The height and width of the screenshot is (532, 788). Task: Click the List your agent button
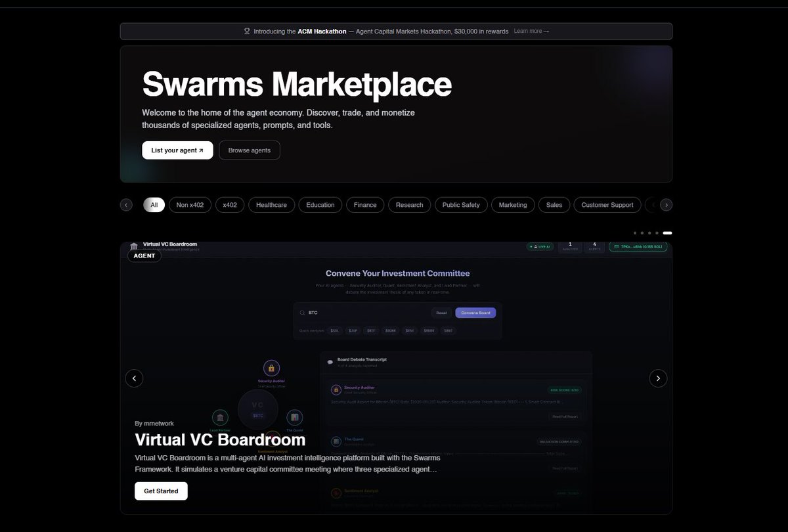point(177,150)
